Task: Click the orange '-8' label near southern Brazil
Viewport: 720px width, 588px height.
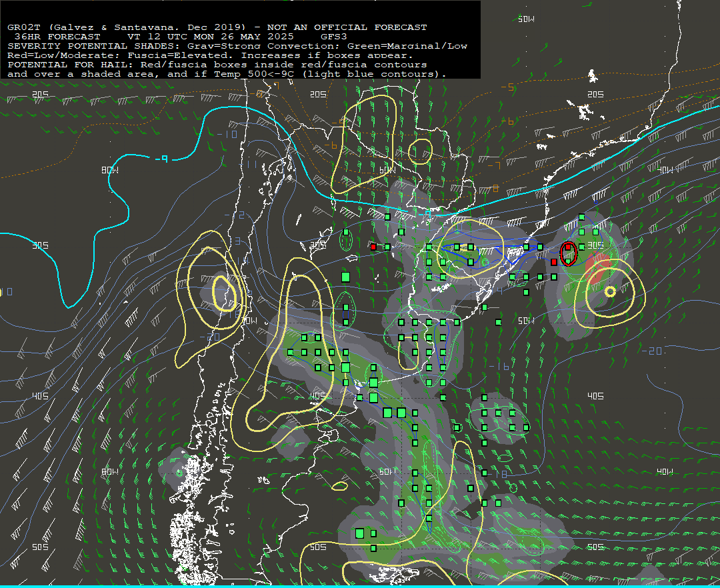Action: click(x=492, y=189)
